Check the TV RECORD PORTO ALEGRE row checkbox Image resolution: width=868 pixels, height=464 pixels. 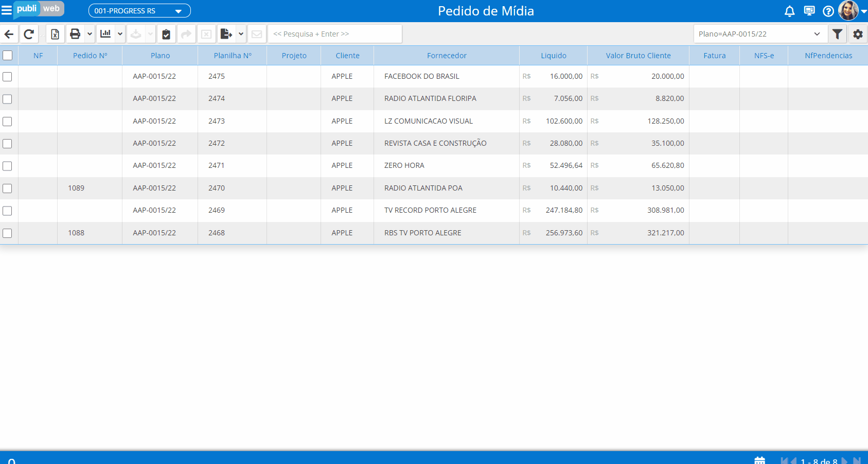click(7, 211)
